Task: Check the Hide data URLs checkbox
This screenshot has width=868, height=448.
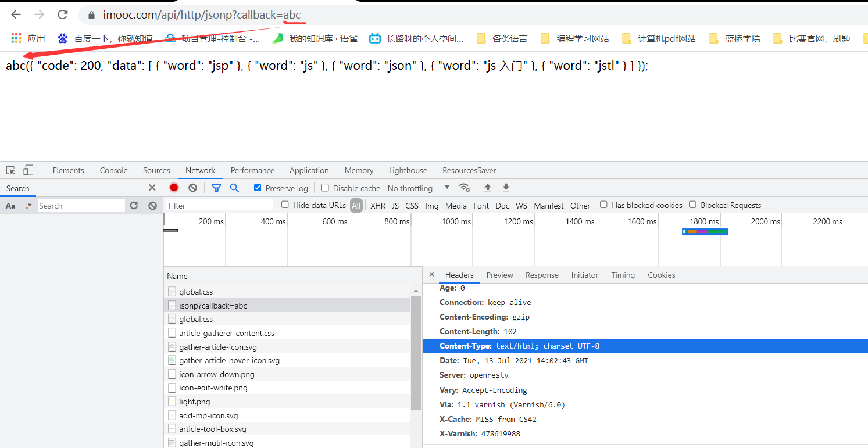Action: click(285, 205)
